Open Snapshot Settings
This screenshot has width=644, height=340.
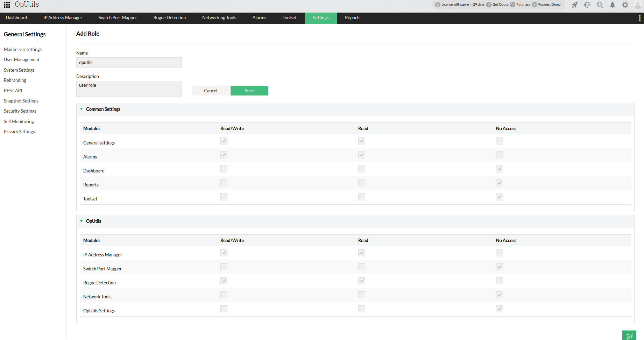[21, 101]
